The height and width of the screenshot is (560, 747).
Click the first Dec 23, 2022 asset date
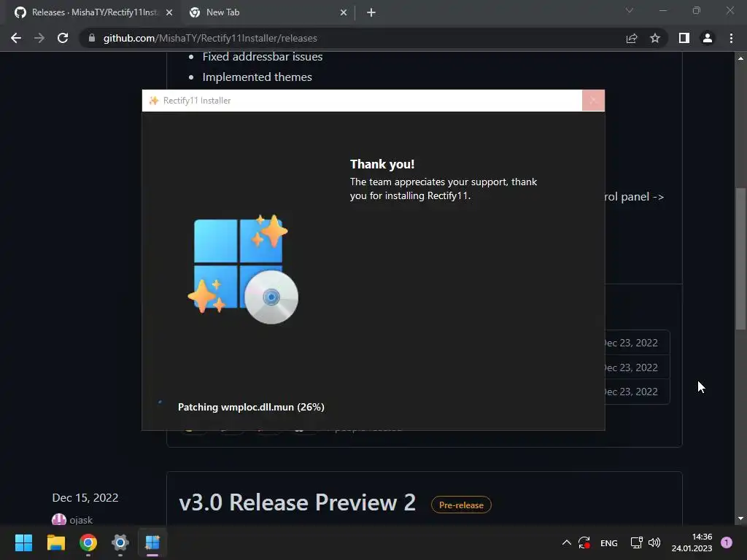pos(631,343)
